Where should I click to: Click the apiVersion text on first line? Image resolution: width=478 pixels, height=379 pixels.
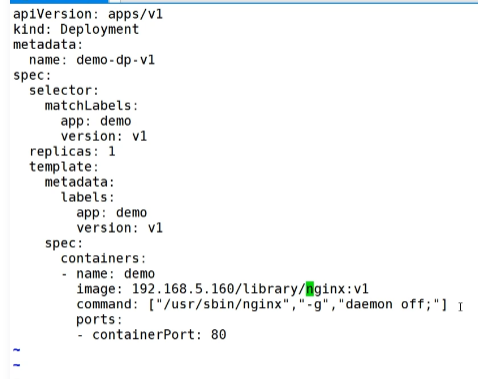click(x=53, y=14)
